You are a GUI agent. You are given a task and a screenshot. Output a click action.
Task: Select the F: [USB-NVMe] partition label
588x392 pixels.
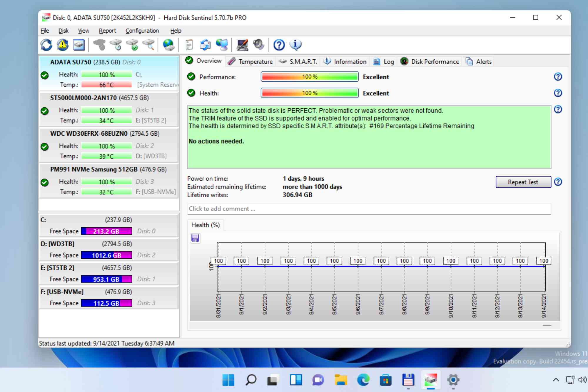click(x=62, y=292)
